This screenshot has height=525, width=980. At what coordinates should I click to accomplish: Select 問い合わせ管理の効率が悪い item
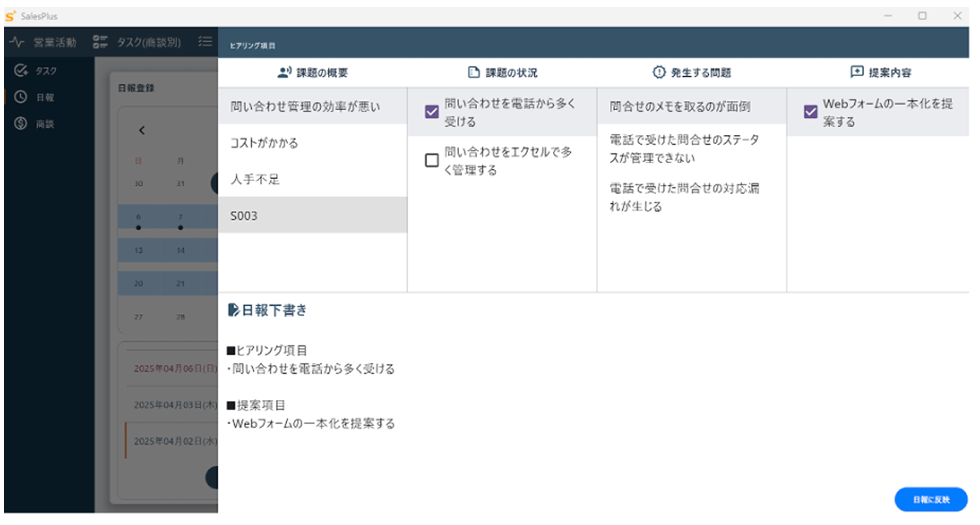coord(313,106)
